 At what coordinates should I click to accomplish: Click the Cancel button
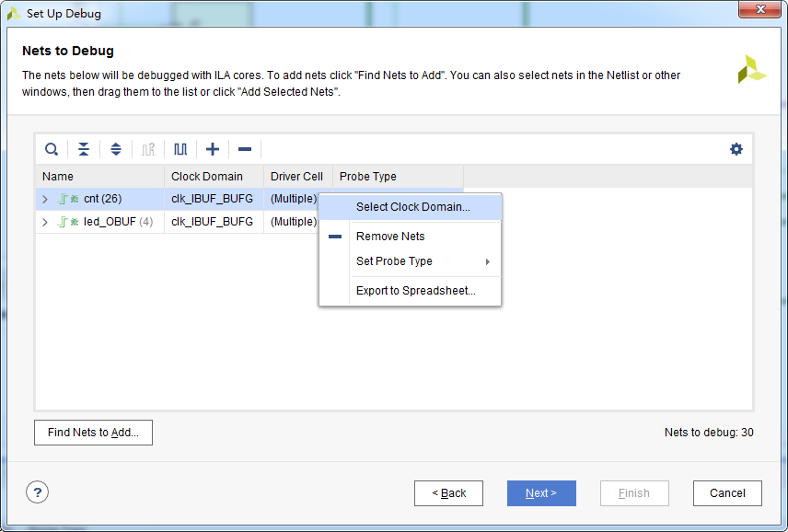point(727,493)
